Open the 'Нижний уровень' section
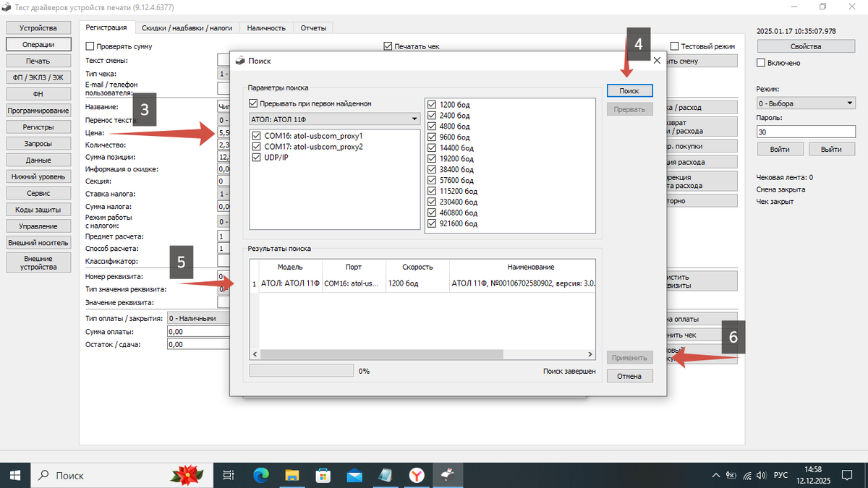Viewport: 868px width, 488px height. (38, 176)
